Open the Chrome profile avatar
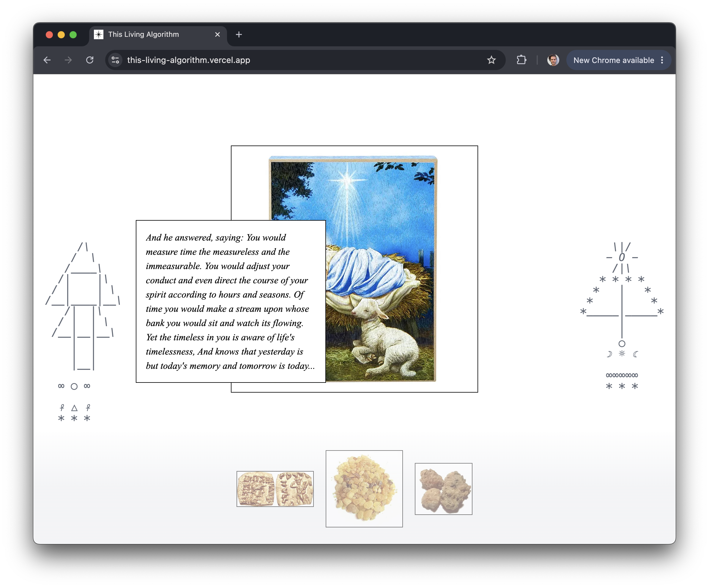 point(553,60)
